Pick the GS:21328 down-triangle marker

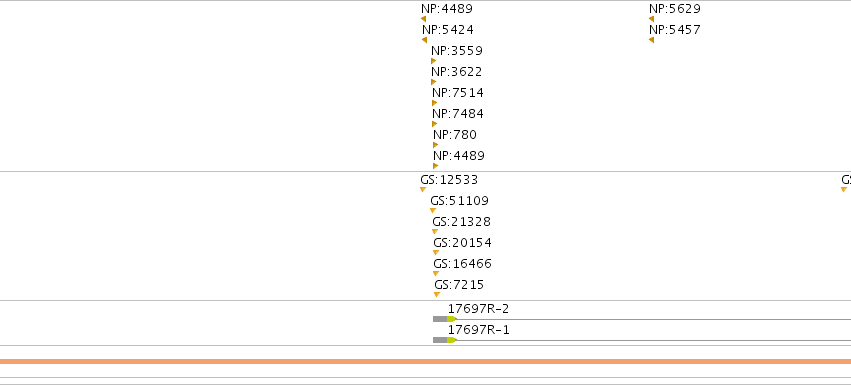(x=435, y=232)
